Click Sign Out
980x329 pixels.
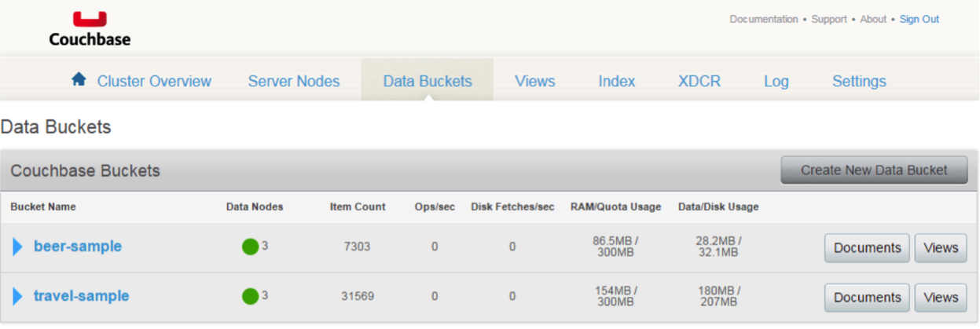pos(919,19)
